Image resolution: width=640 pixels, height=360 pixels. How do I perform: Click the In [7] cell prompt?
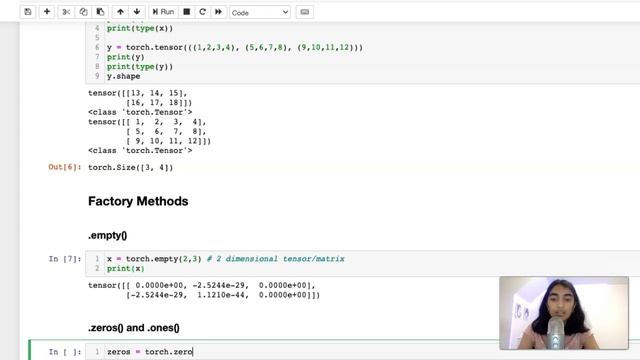[x=65, y=259]
